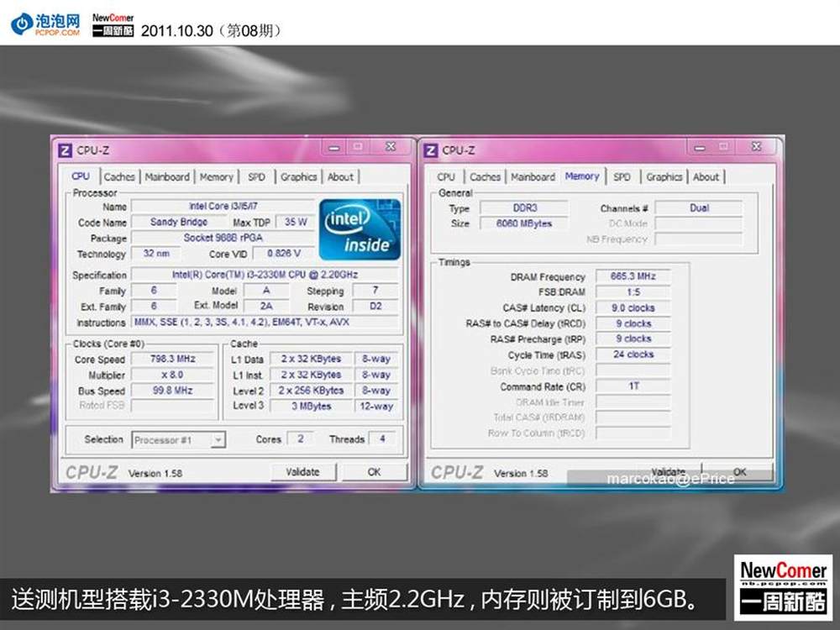
Task: Click the Multiplier value x 8.0
Action: point(172,375)
